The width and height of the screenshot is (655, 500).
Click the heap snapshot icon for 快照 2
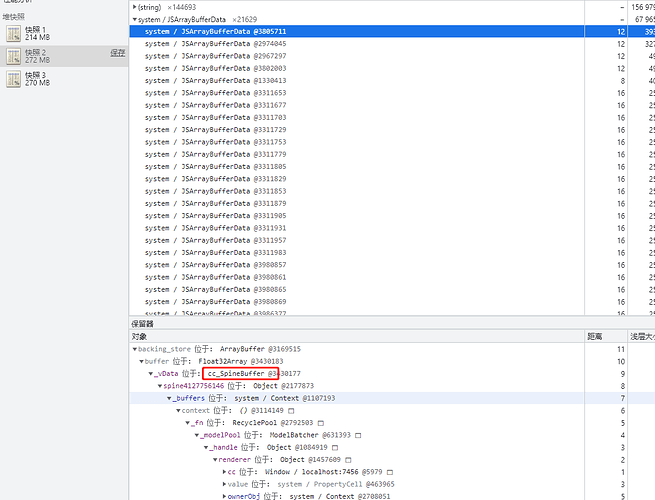pyautogui.click(x=13, y=56)
